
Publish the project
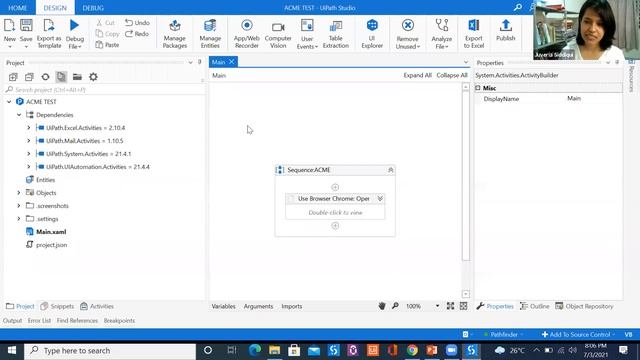(x=505, y=30)
